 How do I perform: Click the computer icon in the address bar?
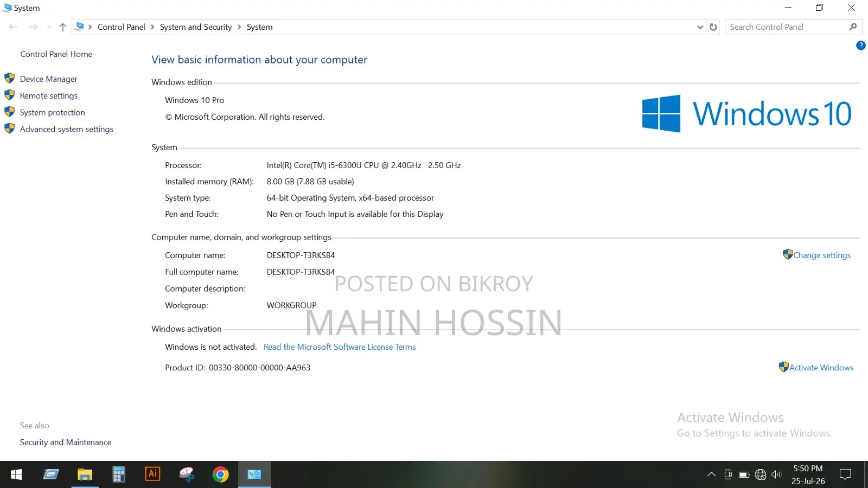[x=80, y=27]
